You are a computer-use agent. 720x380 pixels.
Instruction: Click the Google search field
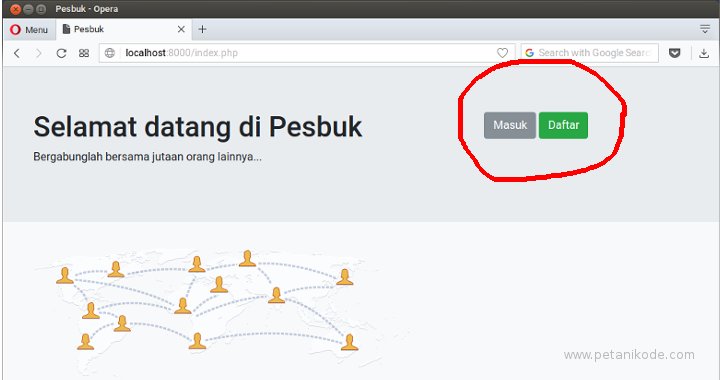[x=590, y=53]
